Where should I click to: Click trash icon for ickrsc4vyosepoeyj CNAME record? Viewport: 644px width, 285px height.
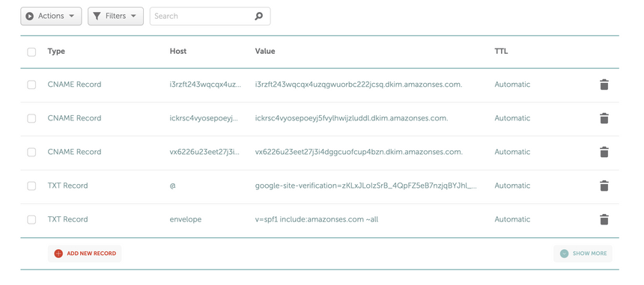point(604,118)
